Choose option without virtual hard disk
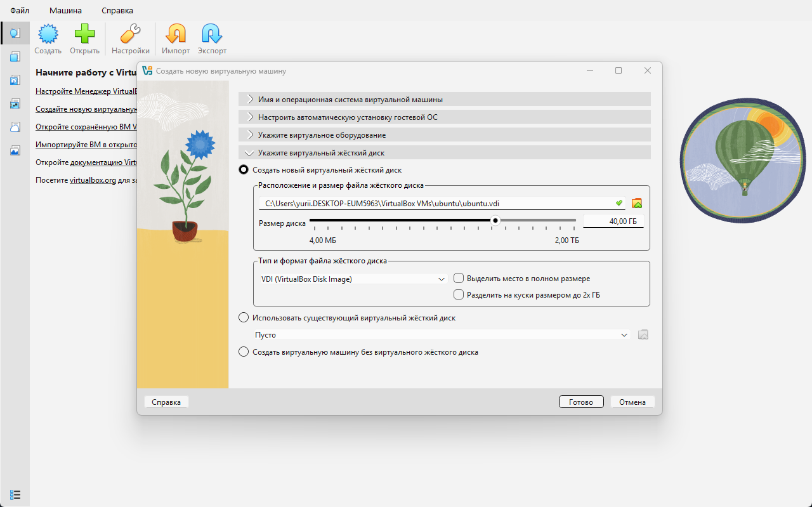The height and width of the screenshot is (507, 812). pos(244,352)
